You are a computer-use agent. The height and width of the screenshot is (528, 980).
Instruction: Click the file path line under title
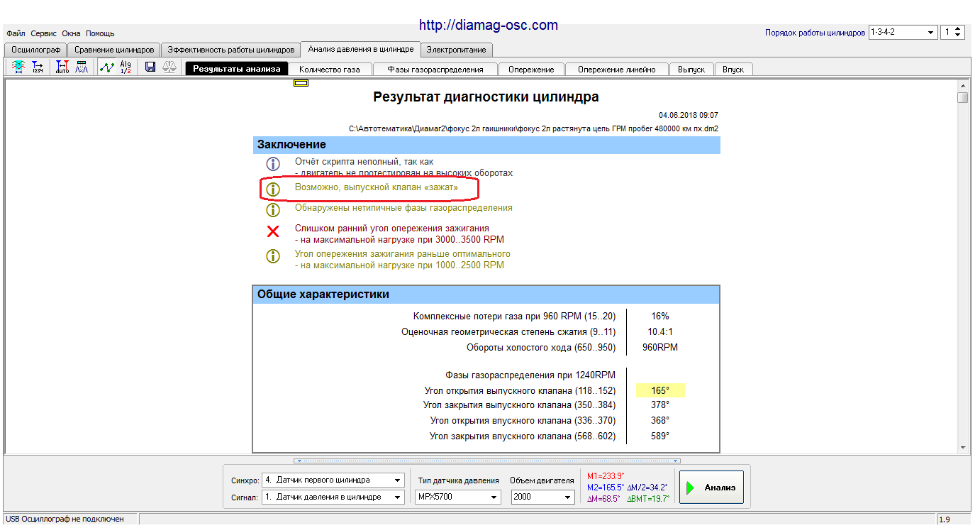click(533, 128)
